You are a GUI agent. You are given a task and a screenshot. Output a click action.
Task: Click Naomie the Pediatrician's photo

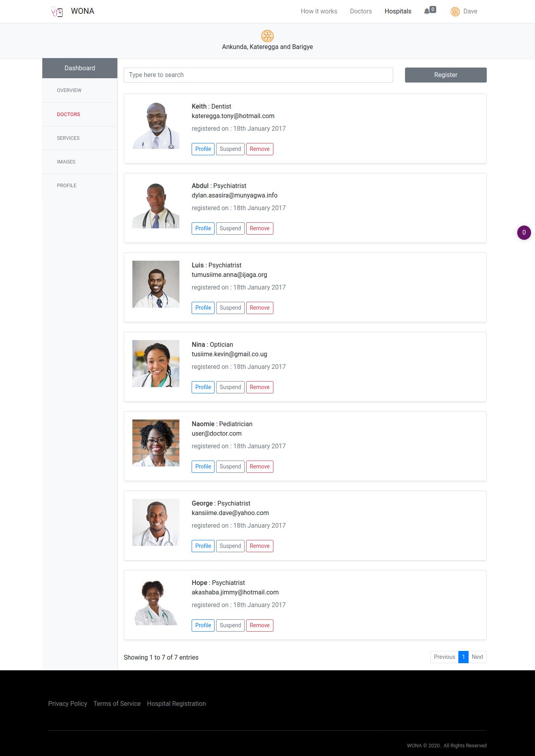156,443
